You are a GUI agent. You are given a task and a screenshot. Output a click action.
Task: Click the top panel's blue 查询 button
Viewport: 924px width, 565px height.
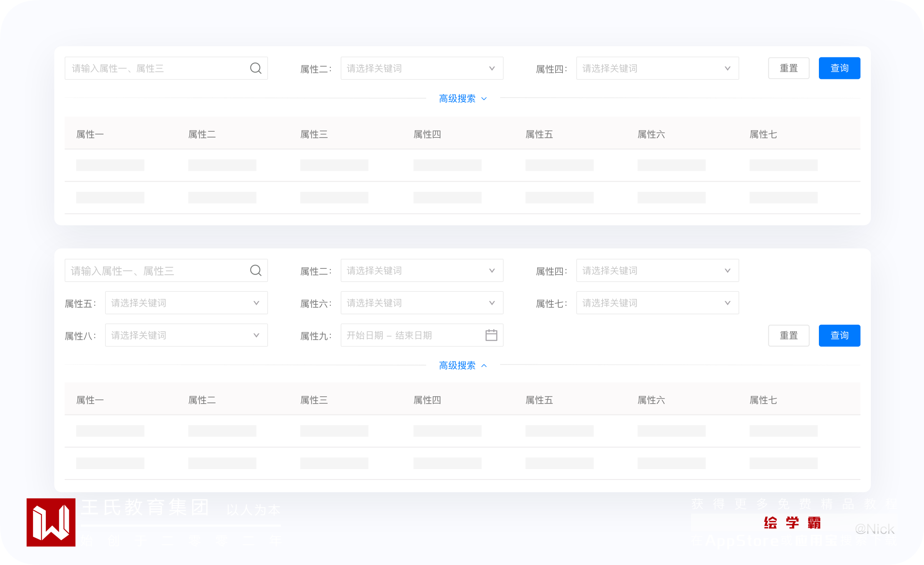(x=839, y=68)
